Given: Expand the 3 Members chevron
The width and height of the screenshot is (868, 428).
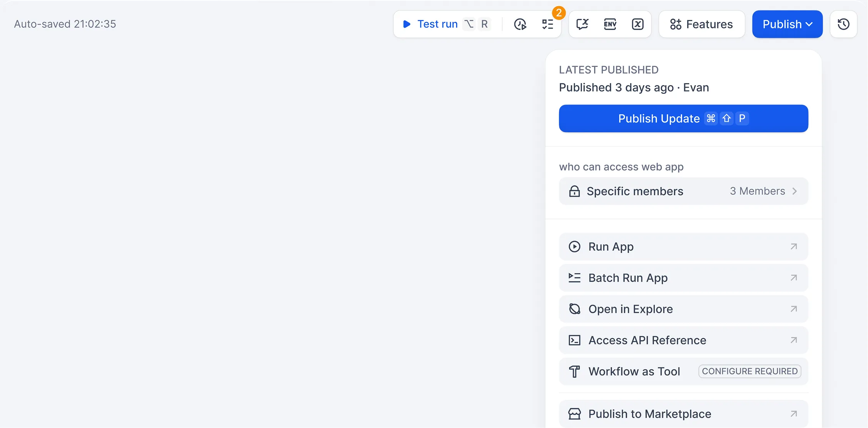Looking at the screenshot, I should point(795,191).
